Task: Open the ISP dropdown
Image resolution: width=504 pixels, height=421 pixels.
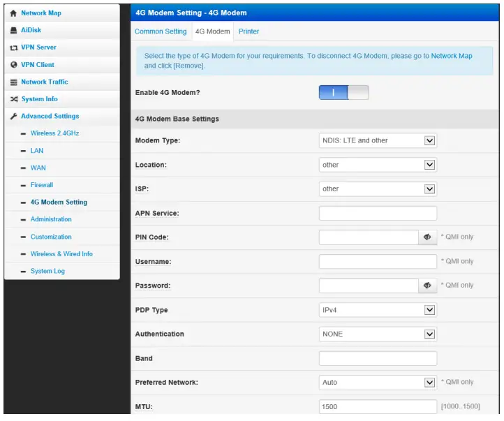Action: pyautogui.click(x=378, y=189)
